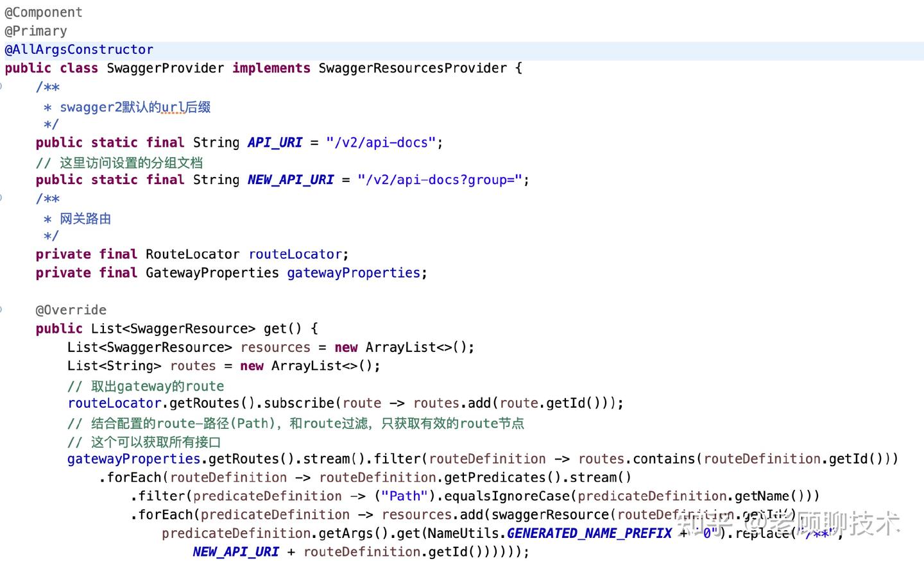This screenshot has height=561, width=924.
Task: Click gatewayProperties in the private final field
Action: tap(354, 272)
